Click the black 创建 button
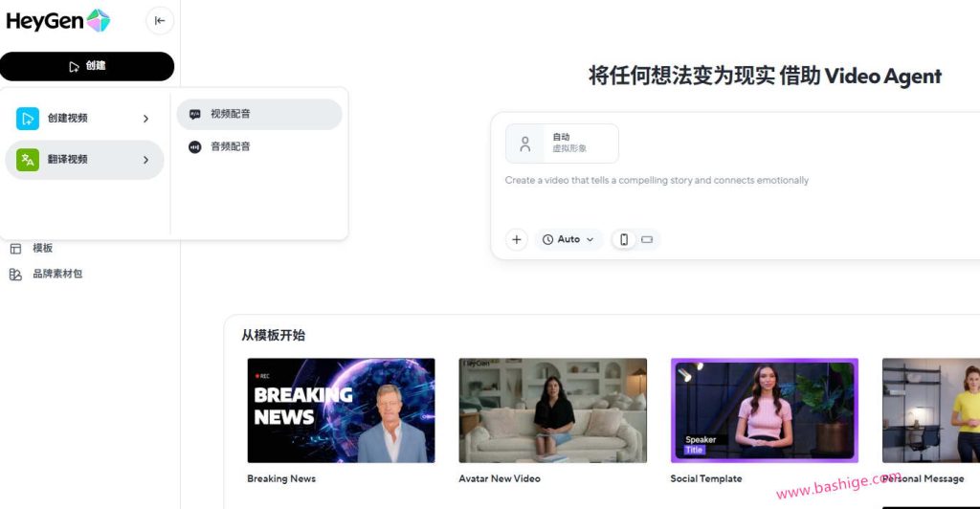 point(87,66)
